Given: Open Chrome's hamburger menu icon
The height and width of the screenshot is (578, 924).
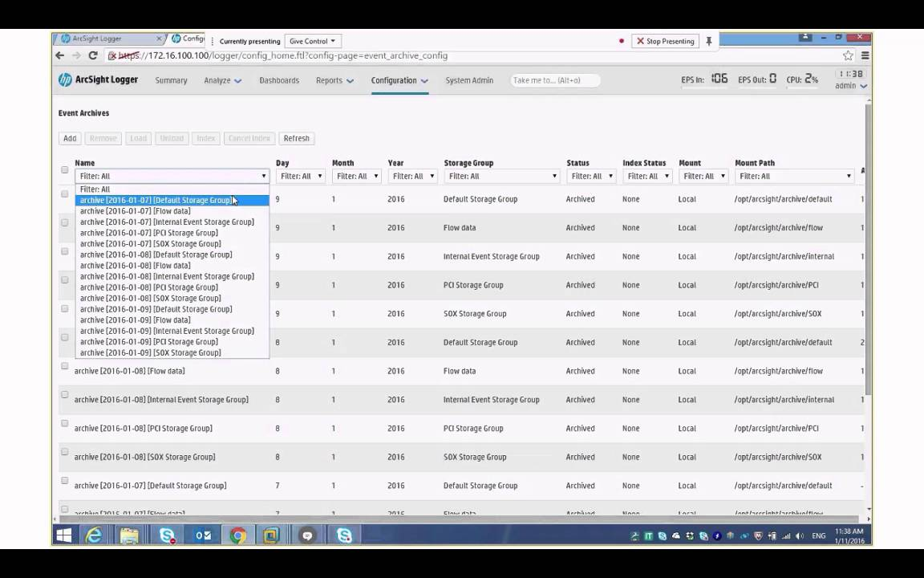Looking at the screenshot, I should 864,55.
